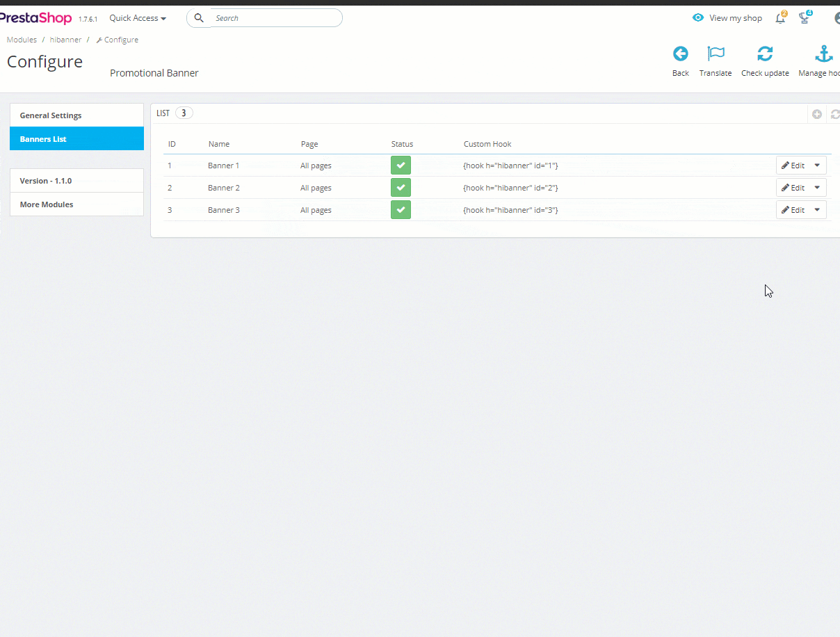Click the "Banner 2" name cell

pyautogui.click(x=224, y=188)
